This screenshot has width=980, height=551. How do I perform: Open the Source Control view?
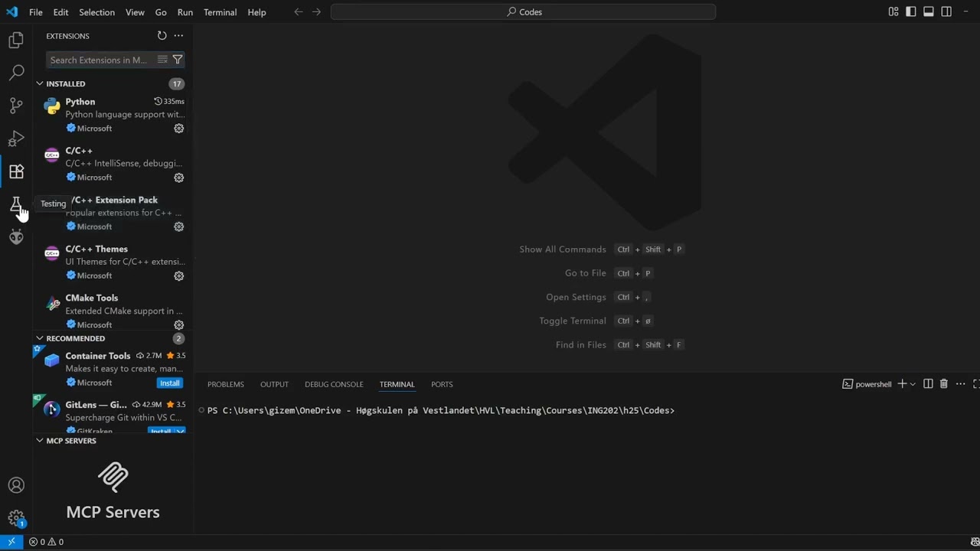click(x=16, y=106)
